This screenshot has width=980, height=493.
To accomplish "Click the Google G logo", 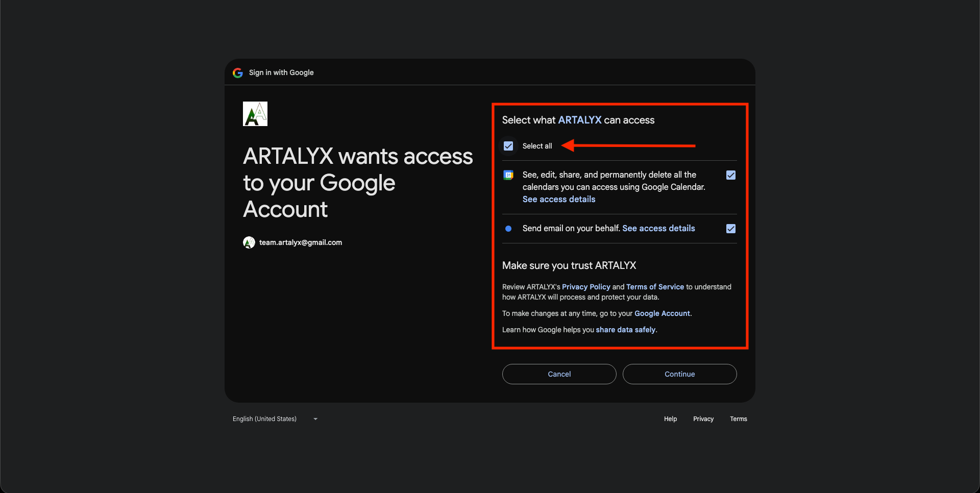I will tap(237, 73).
